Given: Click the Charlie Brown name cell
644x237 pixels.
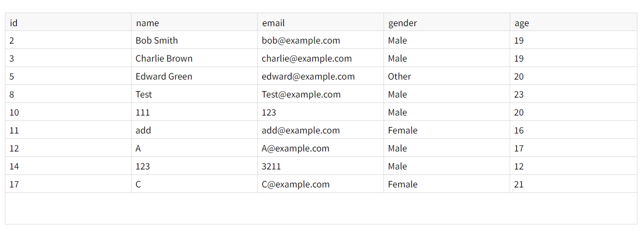Looking at the screenshot, I should pos(164,58).
